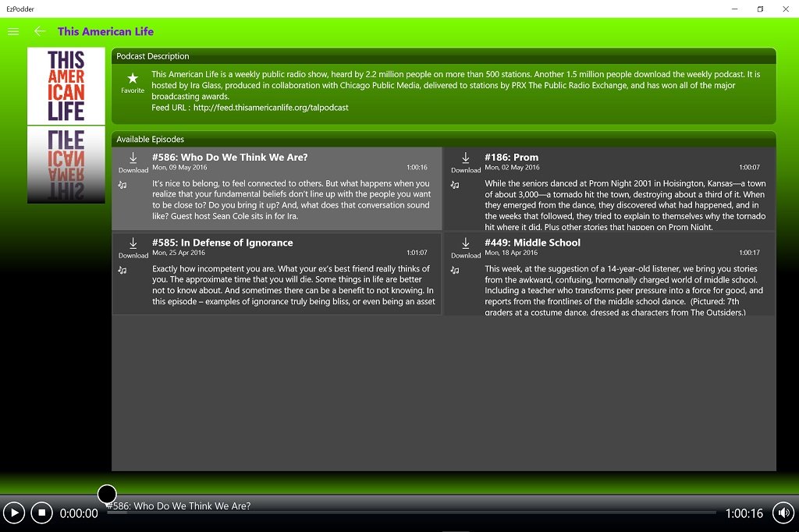Click the music note icon for episode #186 Prom
Image resolution: width=799 pixels, height=532 pixels.
pos(455,184)
